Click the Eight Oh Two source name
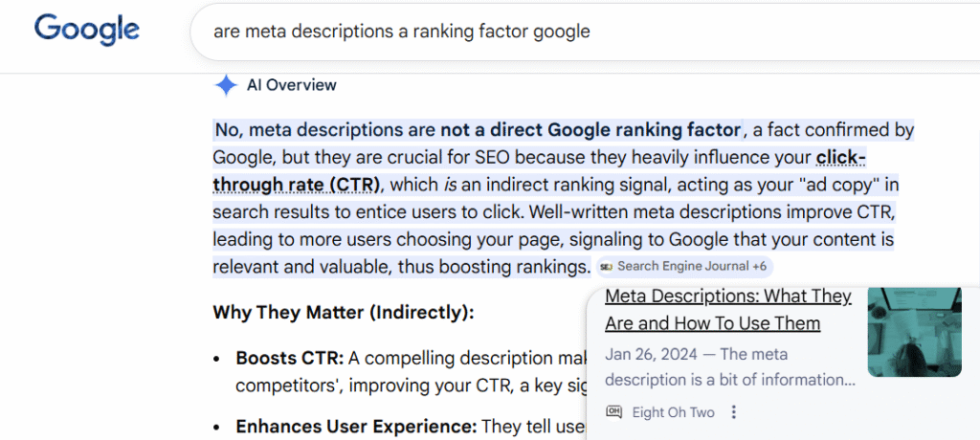This screenshot has width=980, height=440. [x=674, y=412]
